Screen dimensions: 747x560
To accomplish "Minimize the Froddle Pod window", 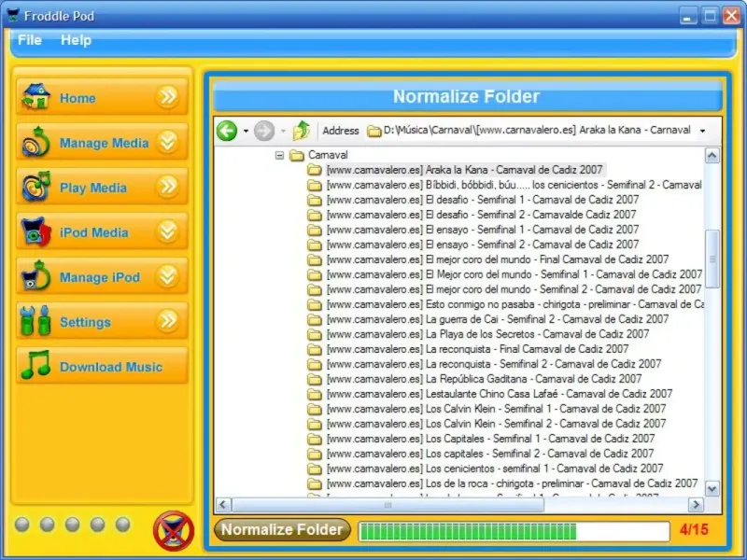I will 687,16.
